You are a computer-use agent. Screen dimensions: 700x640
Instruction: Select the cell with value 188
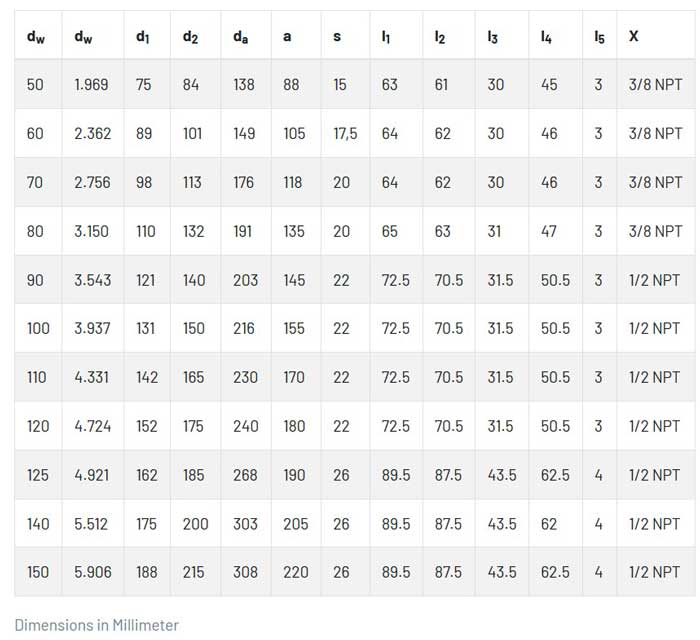146,572
